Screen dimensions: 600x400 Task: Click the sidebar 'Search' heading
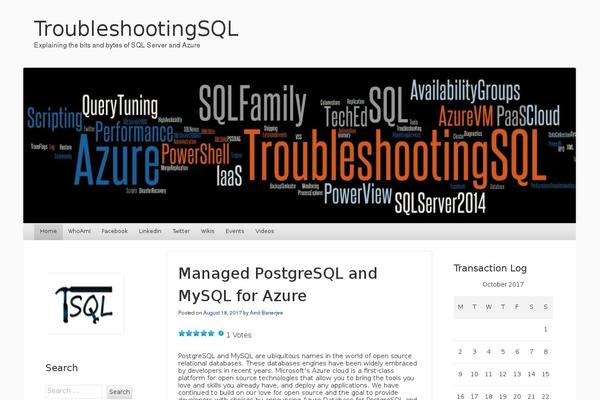point(62,368)
